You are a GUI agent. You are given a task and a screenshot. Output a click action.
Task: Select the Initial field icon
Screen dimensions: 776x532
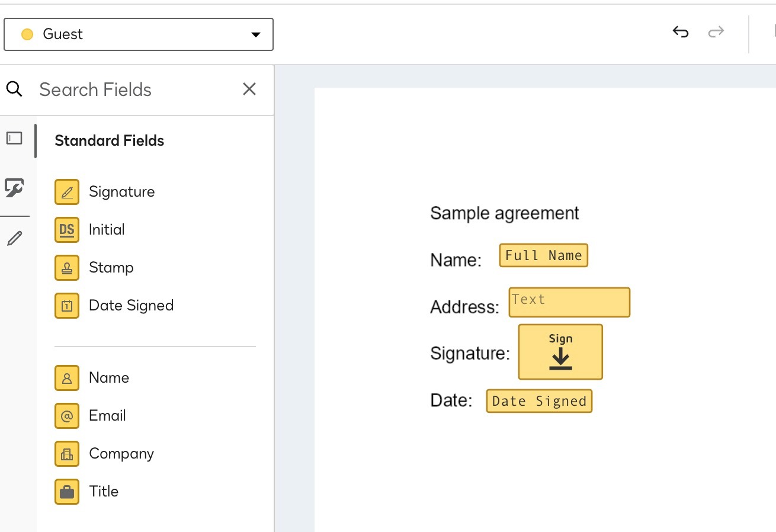(67, 229)
